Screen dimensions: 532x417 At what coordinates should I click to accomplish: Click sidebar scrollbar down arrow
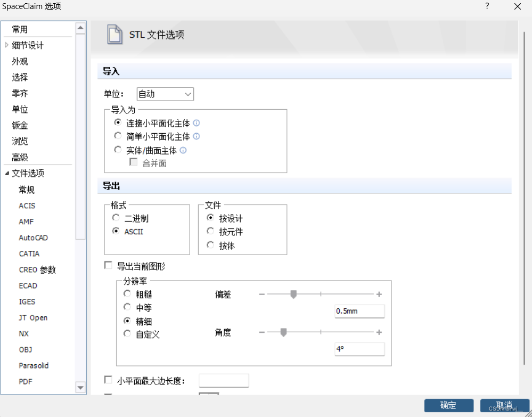(x=80, y=387)
